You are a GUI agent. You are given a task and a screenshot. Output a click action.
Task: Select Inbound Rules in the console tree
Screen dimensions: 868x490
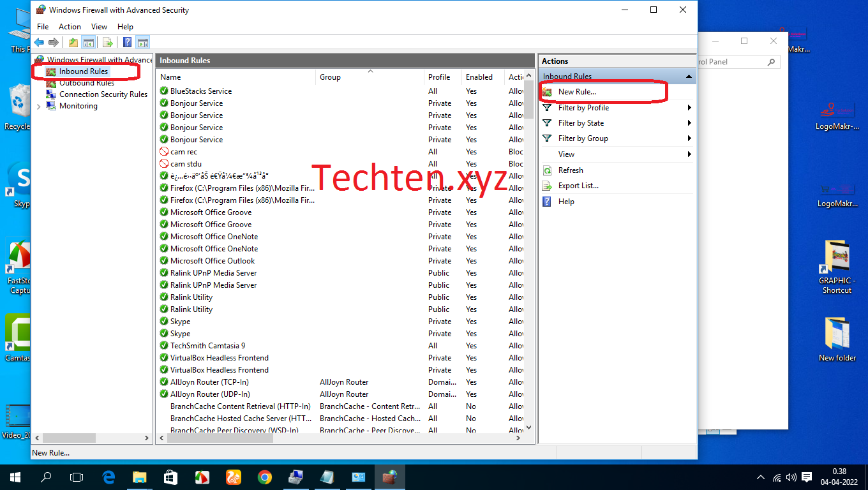[84, 71]
